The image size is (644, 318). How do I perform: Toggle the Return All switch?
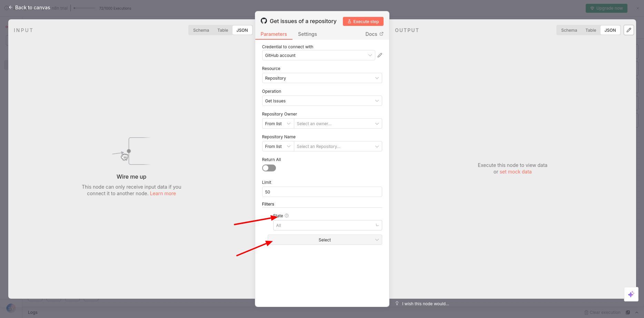click(x=269, y=168)
